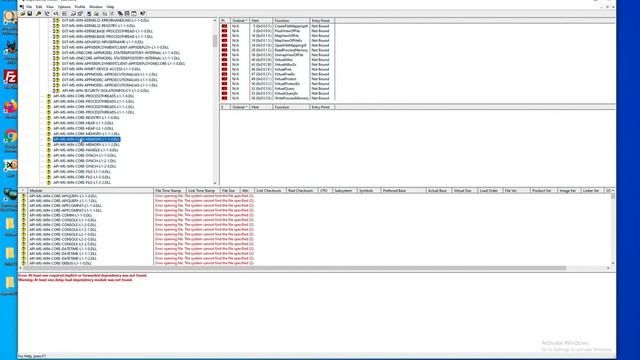Open the Google Chrome desktop shortcut
The width and height of the screenshot is (640, 360).
pyautogui.click(x=10, y=136)
